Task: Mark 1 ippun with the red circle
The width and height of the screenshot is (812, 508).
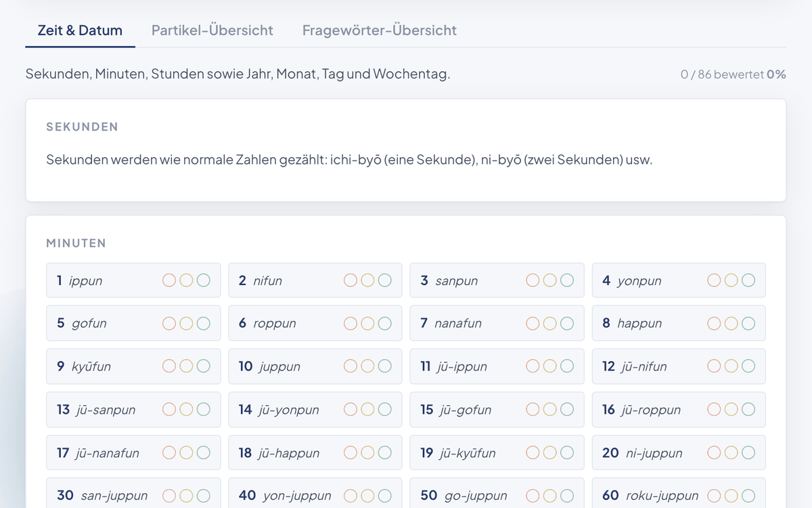Action: 169,280
